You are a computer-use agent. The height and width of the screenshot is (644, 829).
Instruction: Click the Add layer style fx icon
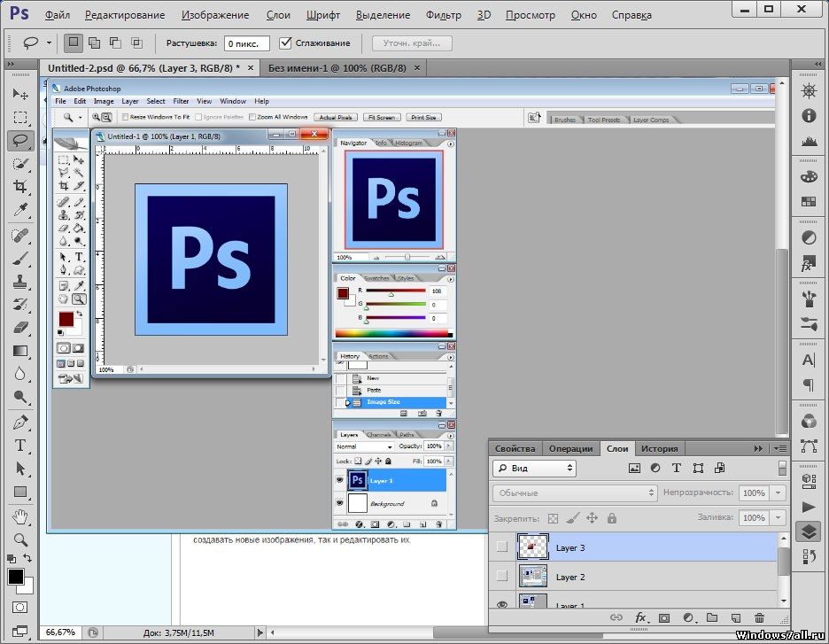click(640, 617)
